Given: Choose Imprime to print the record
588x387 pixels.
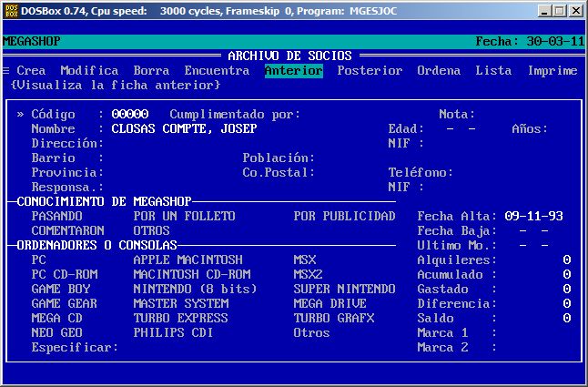Looking at the screenshot, I should coord(552,71).
